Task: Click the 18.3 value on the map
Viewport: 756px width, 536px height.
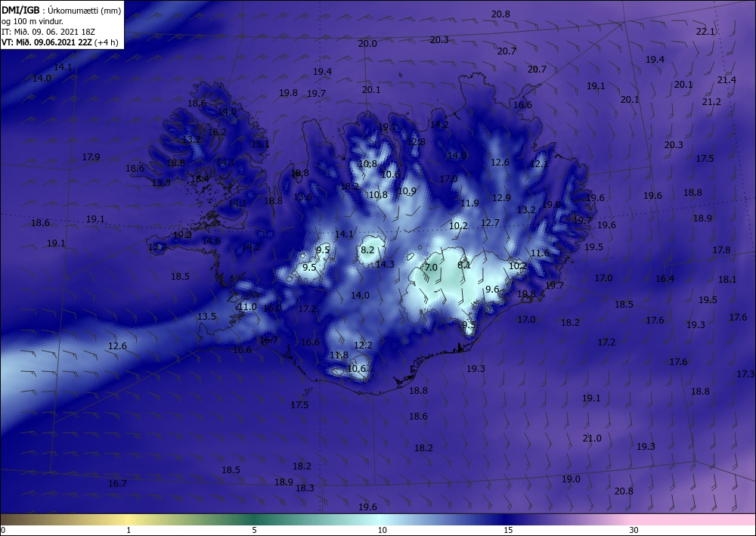Action: coord(305,488)
